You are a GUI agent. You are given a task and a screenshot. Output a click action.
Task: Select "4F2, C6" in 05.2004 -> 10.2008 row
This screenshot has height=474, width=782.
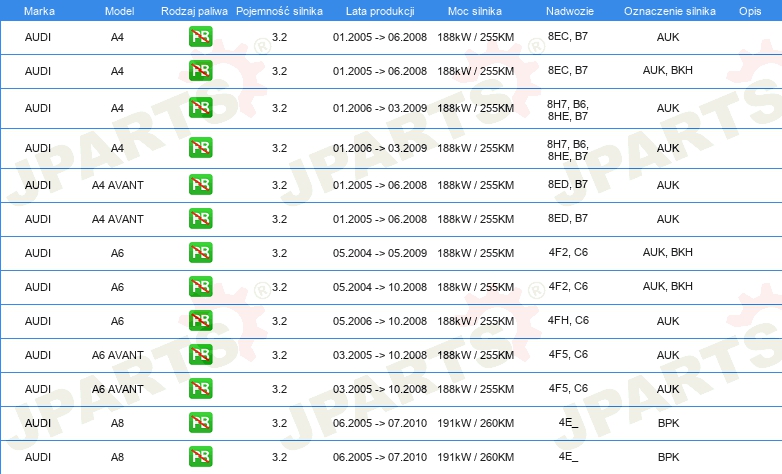[568, 286]
